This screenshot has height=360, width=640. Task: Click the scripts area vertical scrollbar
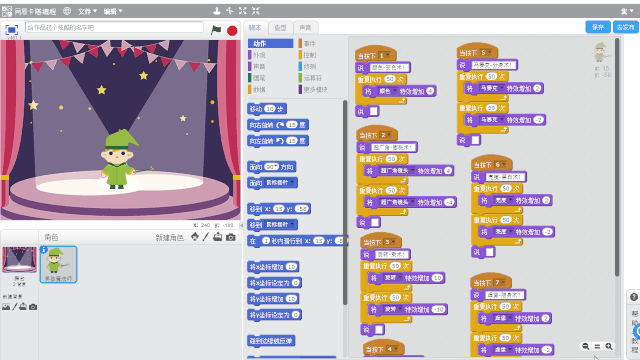pyautogui.click(x=617, y=157)
